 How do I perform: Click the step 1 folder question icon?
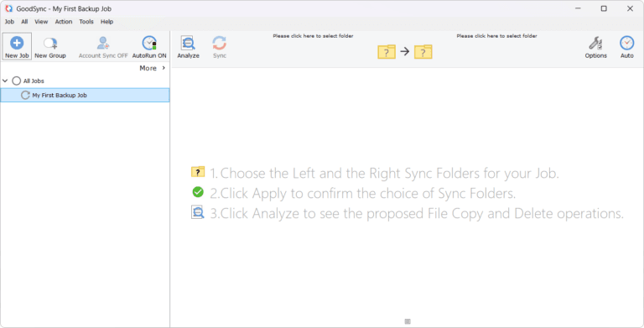pos(198,172)
